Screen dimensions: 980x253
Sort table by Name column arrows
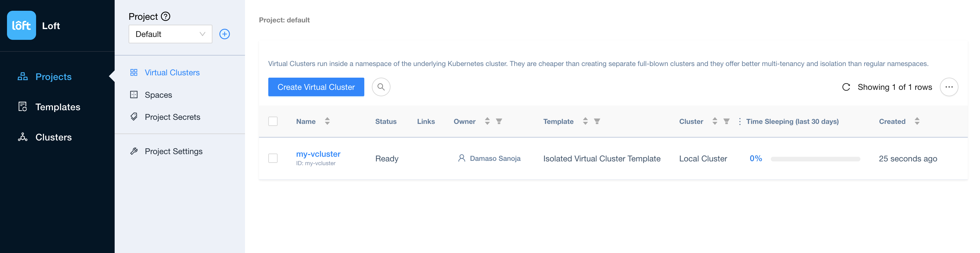[x=327, y=121]
